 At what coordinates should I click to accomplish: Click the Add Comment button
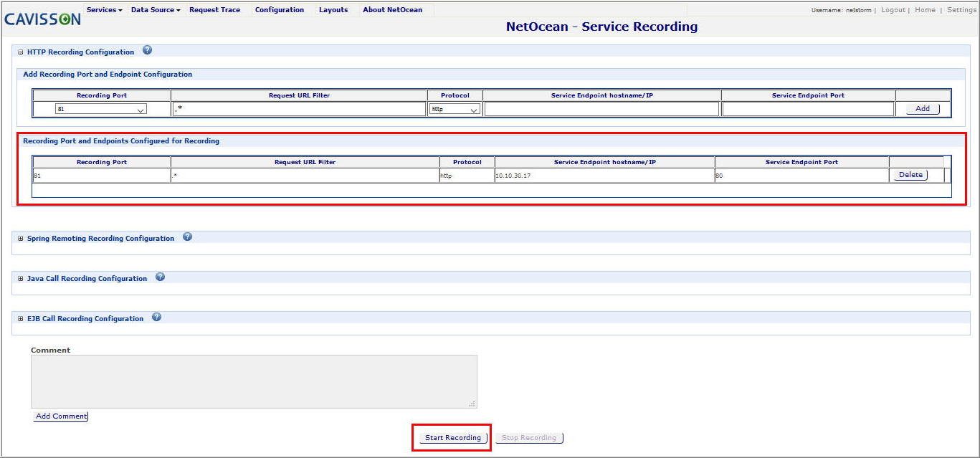pos(61,416)
